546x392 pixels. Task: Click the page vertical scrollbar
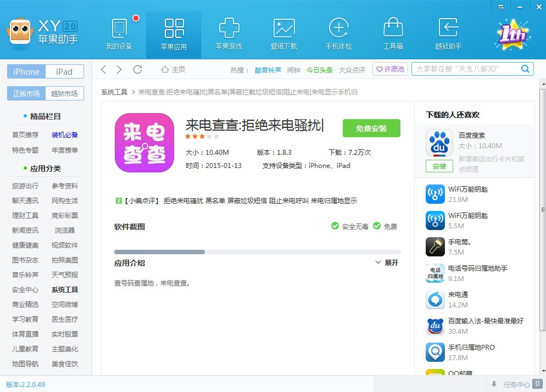tap(543, 209)
